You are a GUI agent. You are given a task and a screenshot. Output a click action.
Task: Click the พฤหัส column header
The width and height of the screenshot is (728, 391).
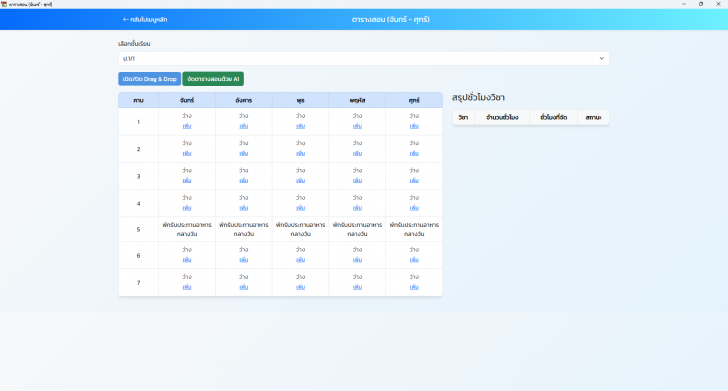357,100
